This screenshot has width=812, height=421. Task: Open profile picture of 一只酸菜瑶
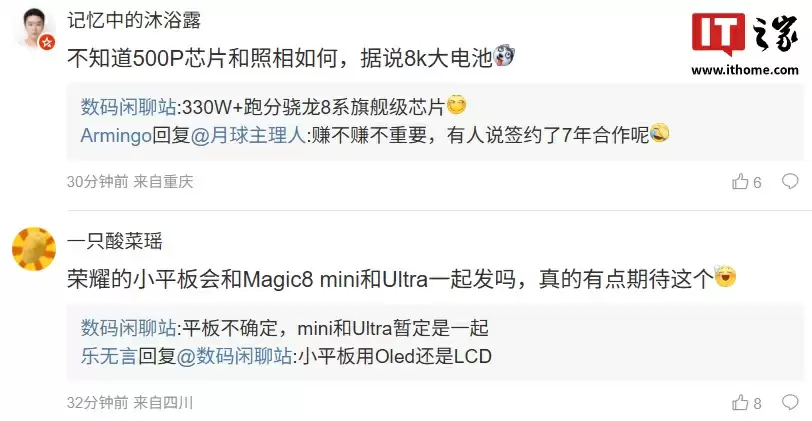(34, 249)
